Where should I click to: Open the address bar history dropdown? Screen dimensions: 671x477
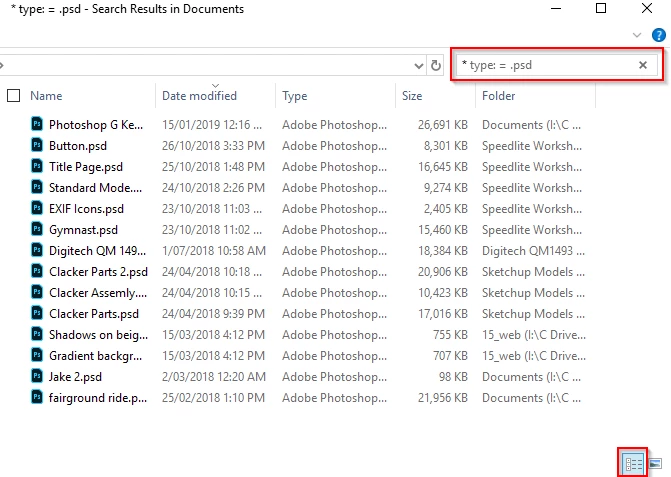419,66
